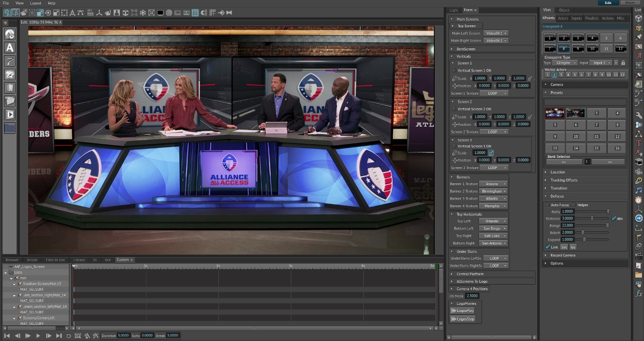Click the person silhouette icon in top toolbar
Screen dimensions: 644x341
pyautogui.click(x=117, y=13)
